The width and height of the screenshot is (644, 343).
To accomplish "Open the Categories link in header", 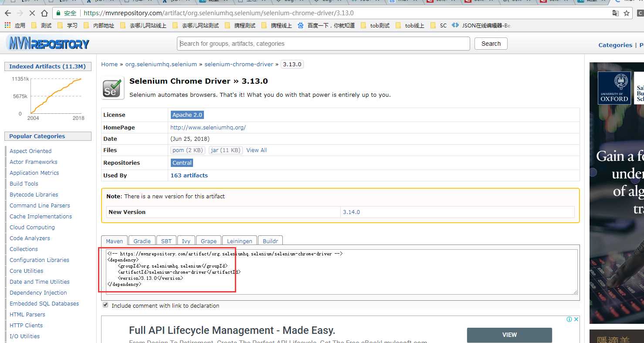I will click(615, 45).
